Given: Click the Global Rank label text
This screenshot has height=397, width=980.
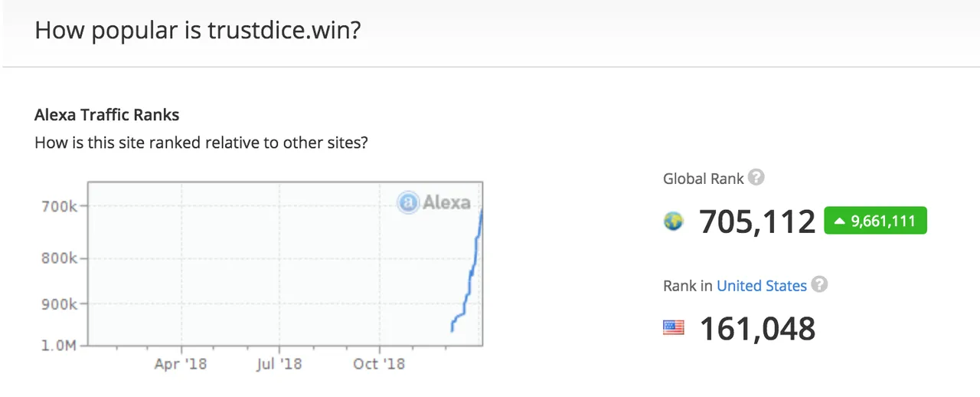Looking at the screenshot, I should [704, 179].
